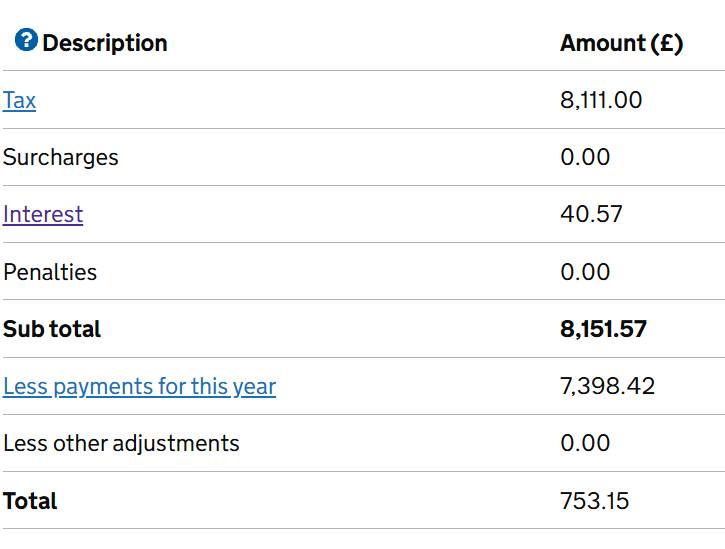
Task: Select the 753.15 total amount
Action: coord(595,501)
